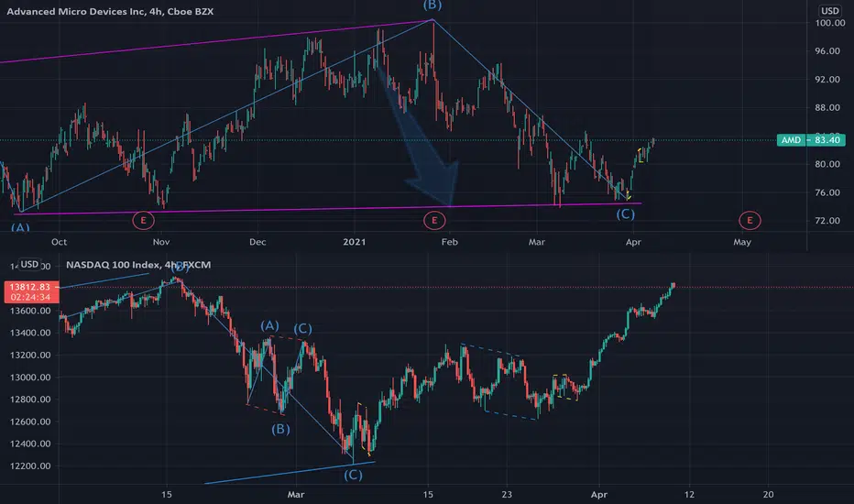Click the Advanced Micro Devices Inc chart title

tap(110, 11)
